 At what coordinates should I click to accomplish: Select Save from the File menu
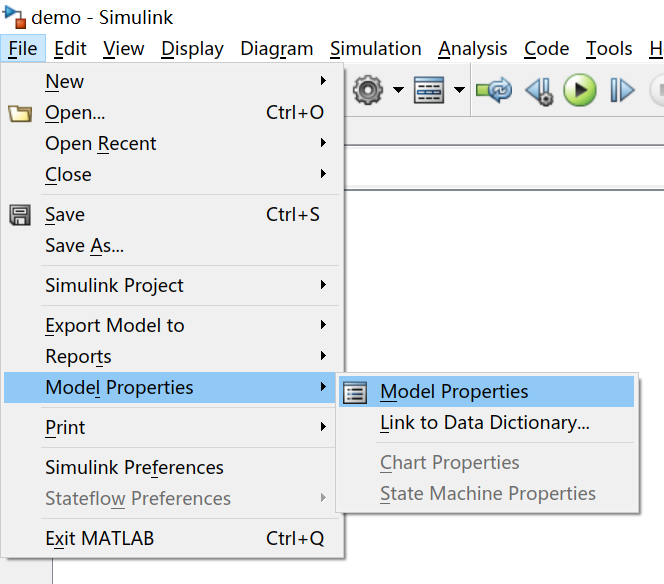pos(172,214)
